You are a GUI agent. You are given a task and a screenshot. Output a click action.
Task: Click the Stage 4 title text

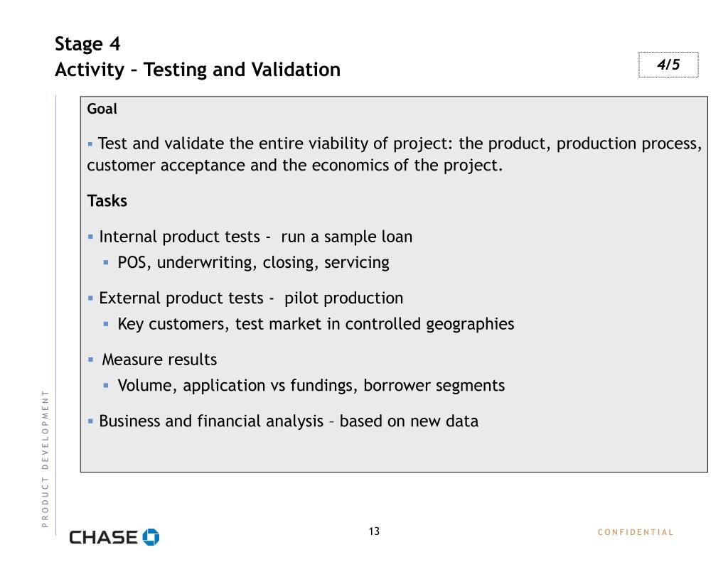coord(87,44)
